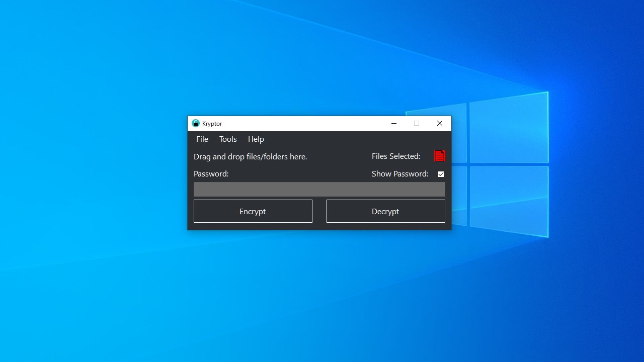Uncheck the Show Password checkbox
The height and width of the screenshot is (362, 644).
pyautogui.click(x=441, y=174)
